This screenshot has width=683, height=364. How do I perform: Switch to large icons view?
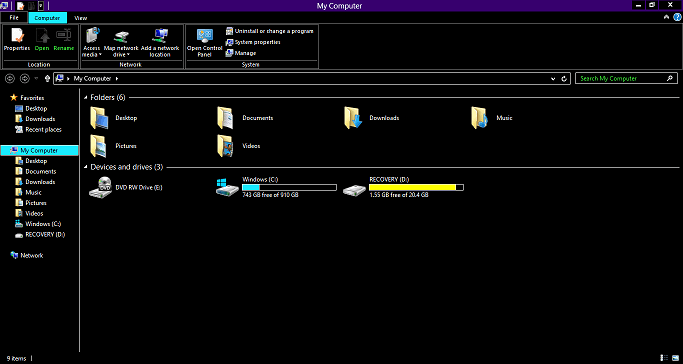676,358
